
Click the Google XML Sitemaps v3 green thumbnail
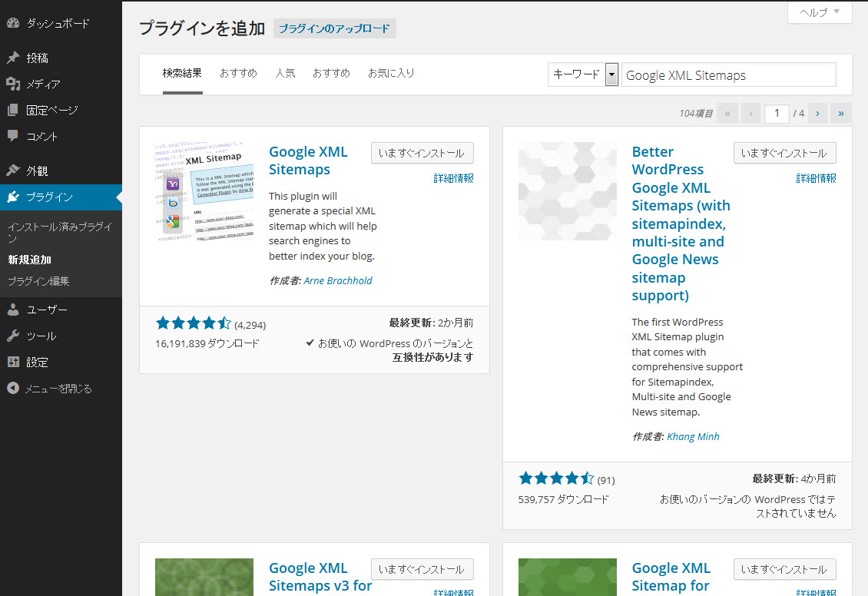point(204,578)
